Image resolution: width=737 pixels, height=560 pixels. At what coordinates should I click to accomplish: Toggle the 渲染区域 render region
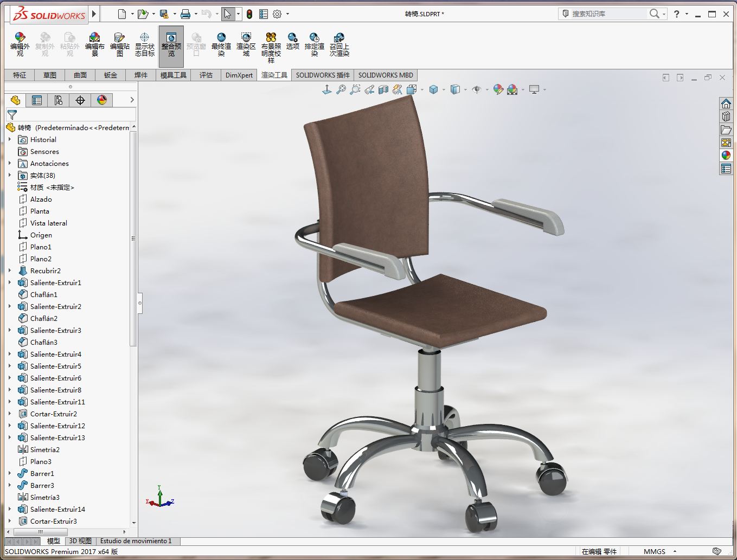(246, 44)
